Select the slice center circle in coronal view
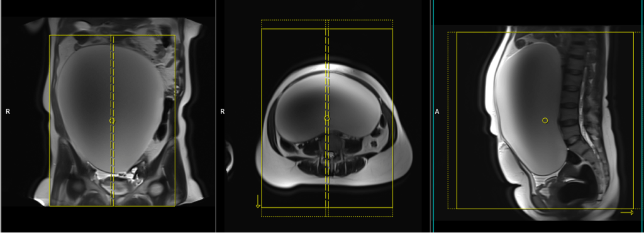 tap(112, 121)
